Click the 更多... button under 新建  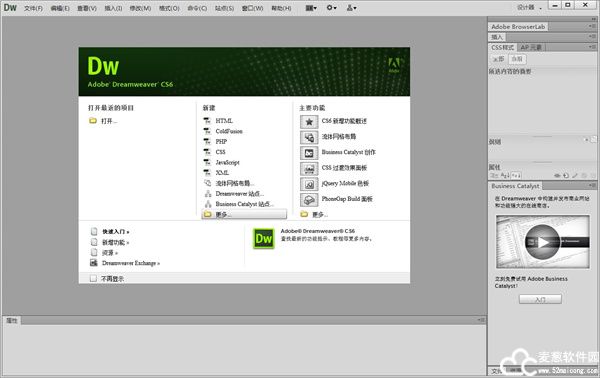click(x=244, y=214)
